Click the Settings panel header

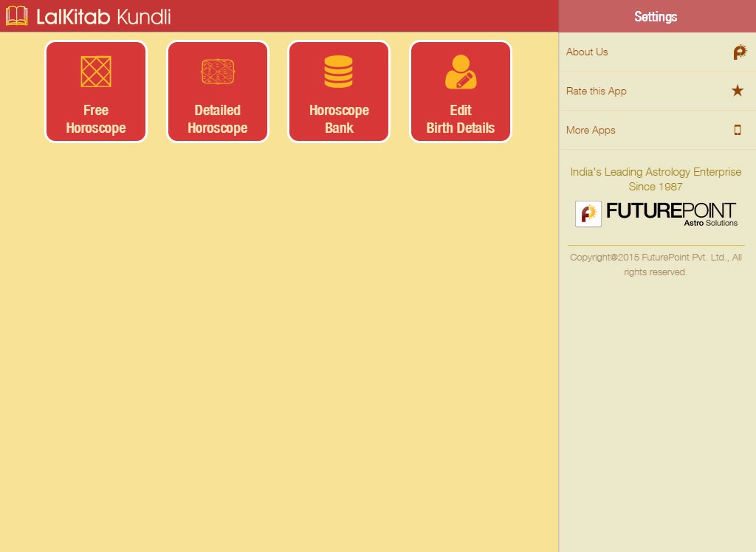657,16
